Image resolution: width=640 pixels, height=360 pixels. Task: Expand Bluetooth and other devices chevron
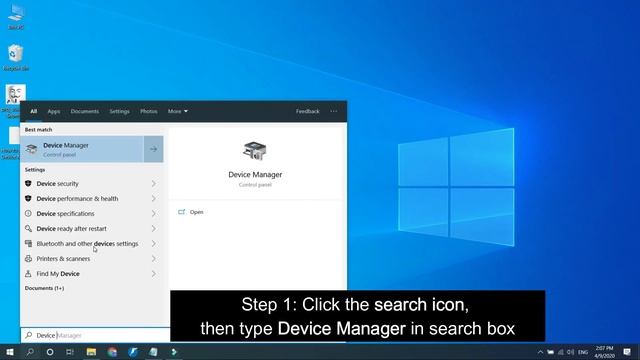pyautogui.click(x=154, y=244)
